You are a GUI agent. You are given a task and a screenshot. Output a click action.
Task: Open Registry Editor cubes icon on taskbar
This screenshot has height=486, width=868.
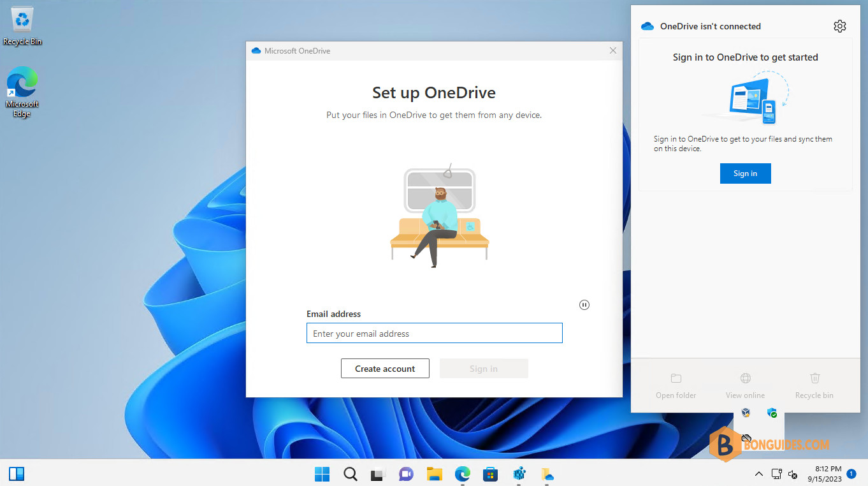(x=519, y=474)
